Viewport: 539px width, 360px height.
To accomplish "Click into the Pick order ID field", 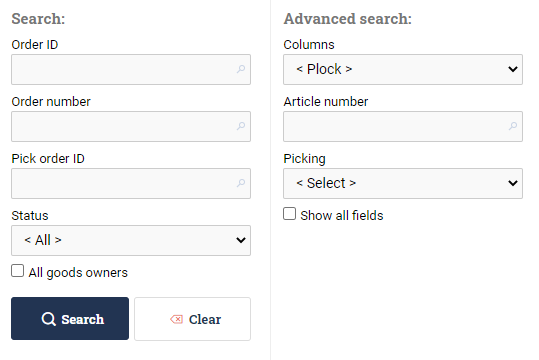I will tap(131, 183).
